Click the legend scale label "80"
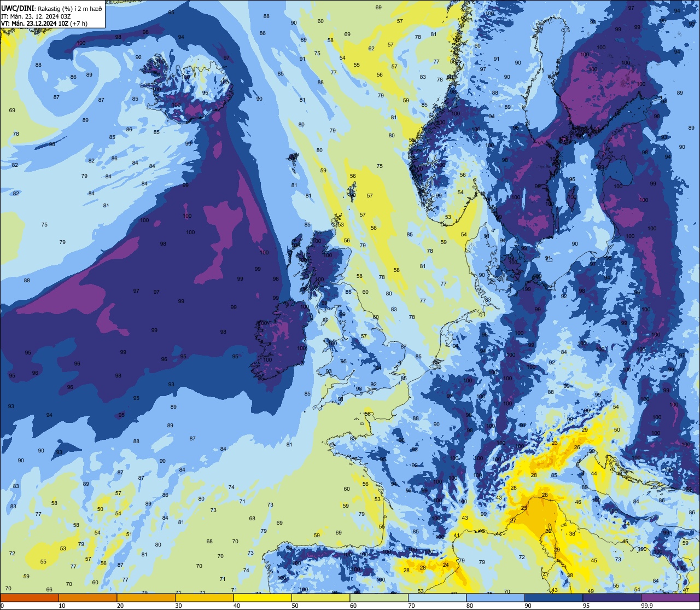 [x=470, y=606]
